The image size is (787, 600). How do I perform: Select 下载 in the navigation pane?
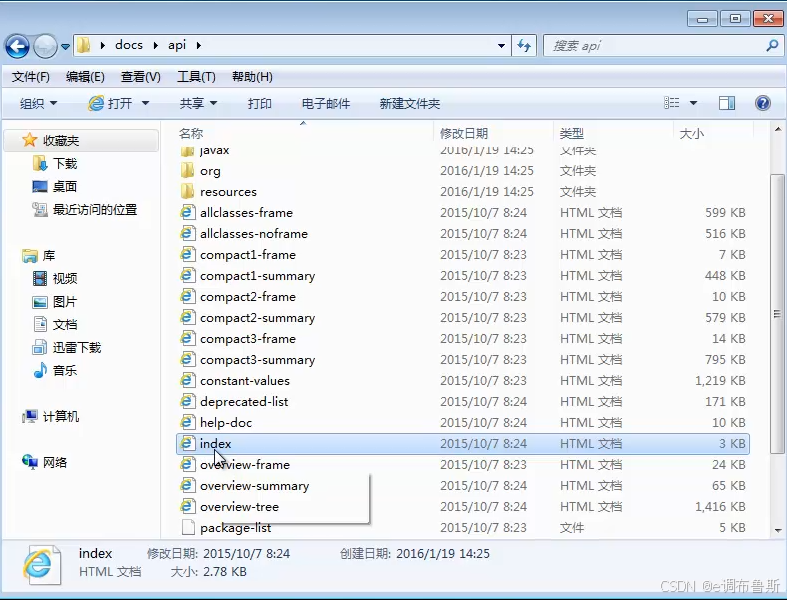65,164
